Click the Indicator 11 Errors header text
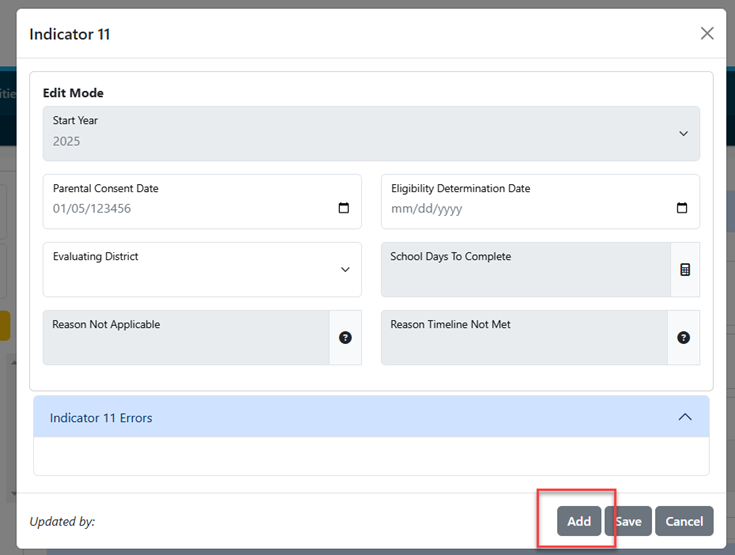This screenshot has height=555, width=735. pyautogui.click(x=101, y=418)
